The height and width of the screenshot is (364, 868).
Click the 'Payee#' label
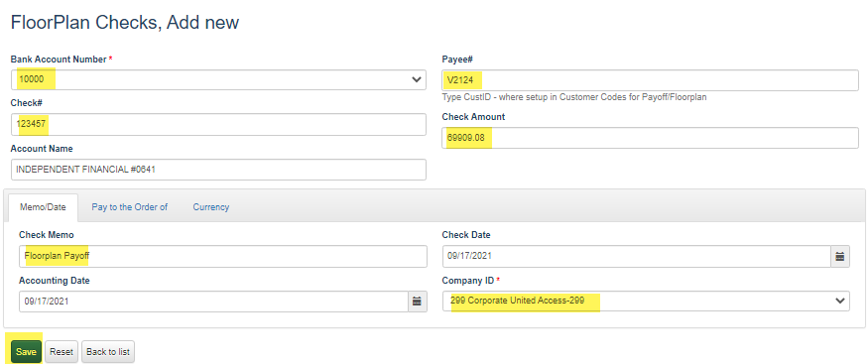[456, 60]
